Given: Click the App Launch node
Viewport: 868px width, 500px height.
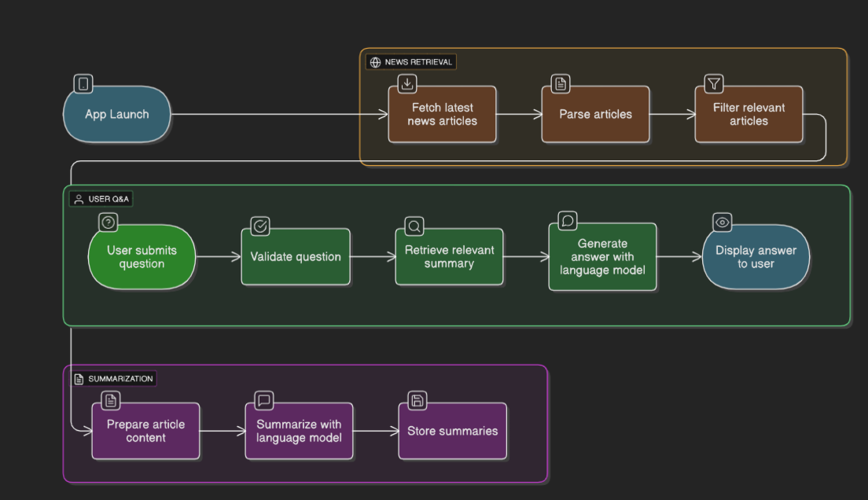Looking at the screenshot, I should [x=116, y=114].
